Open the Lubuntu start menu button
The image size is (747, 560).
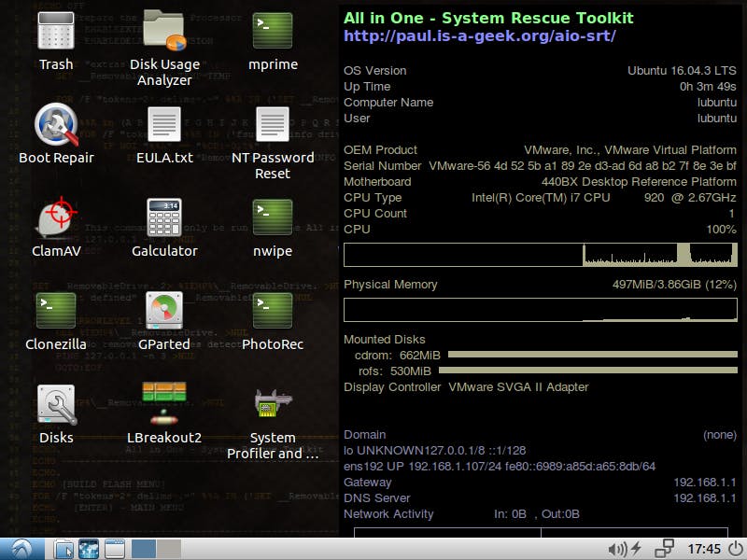21,549
